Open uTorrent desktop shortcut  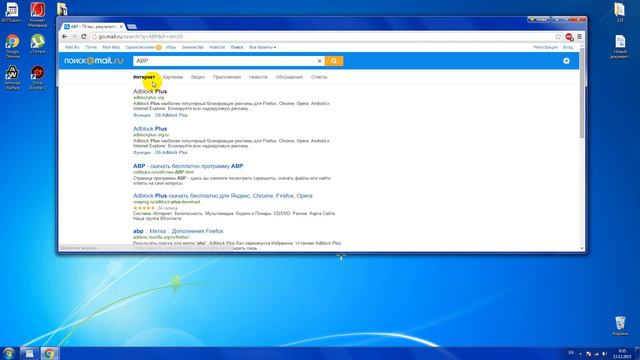click(38, 44)
